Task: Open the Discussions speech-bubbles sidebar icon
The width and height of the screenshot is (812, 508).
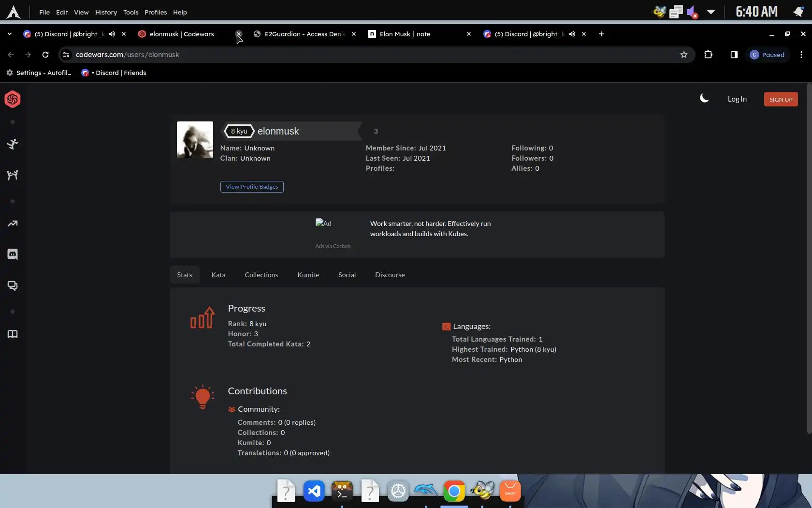Action: coord(13,285)
